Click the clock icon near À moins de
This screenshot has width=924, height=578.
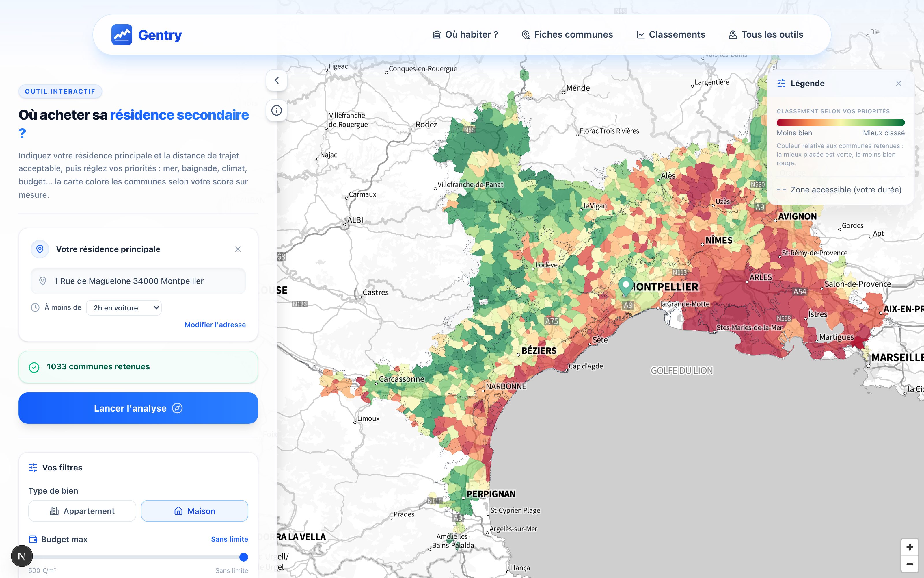[35, 307]
